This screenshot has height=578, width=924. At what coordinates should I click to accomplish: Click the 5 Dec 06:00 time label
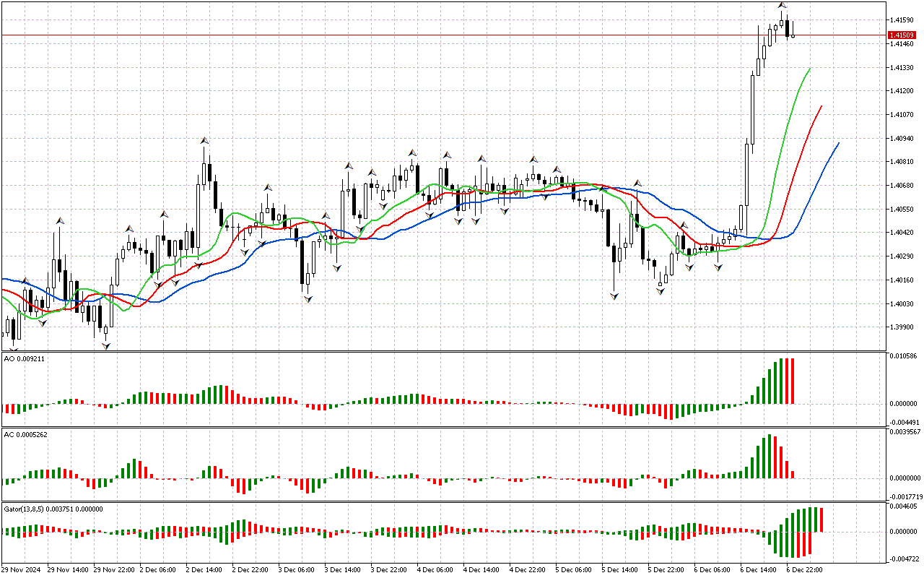(x=574, y=569)
